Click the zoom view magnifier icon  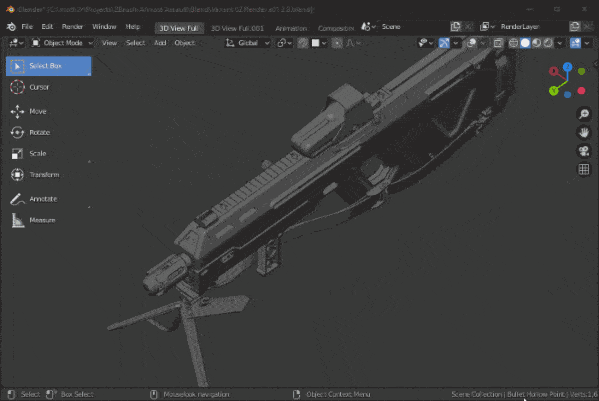[x=584, y=114]
